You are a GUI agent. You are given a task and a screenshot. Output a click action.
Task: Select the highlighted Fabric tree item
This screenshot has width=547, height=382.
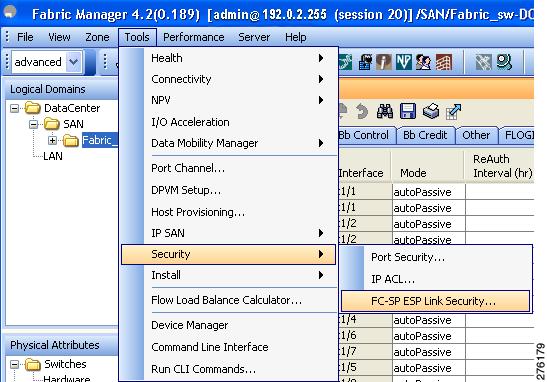[x=99, y=140]
